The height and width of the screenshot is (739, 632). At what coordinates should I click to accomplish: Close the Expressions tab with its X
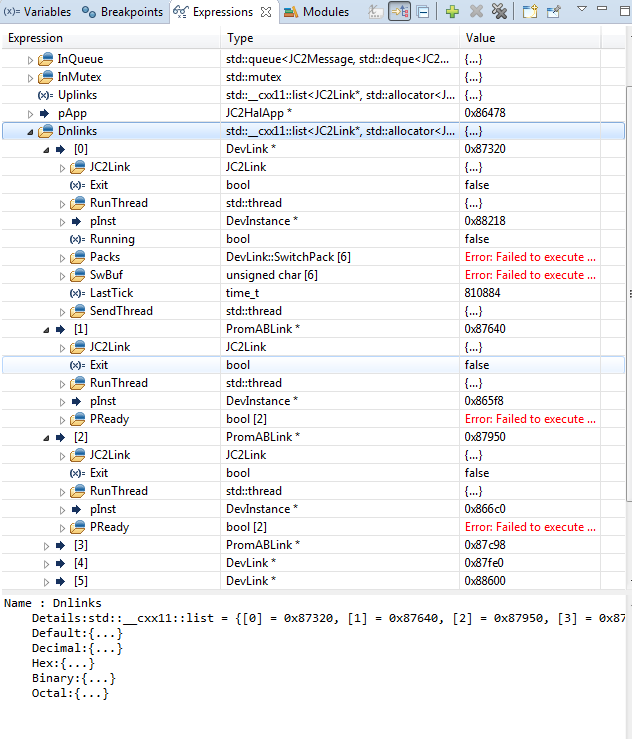(x=266, y=12)
